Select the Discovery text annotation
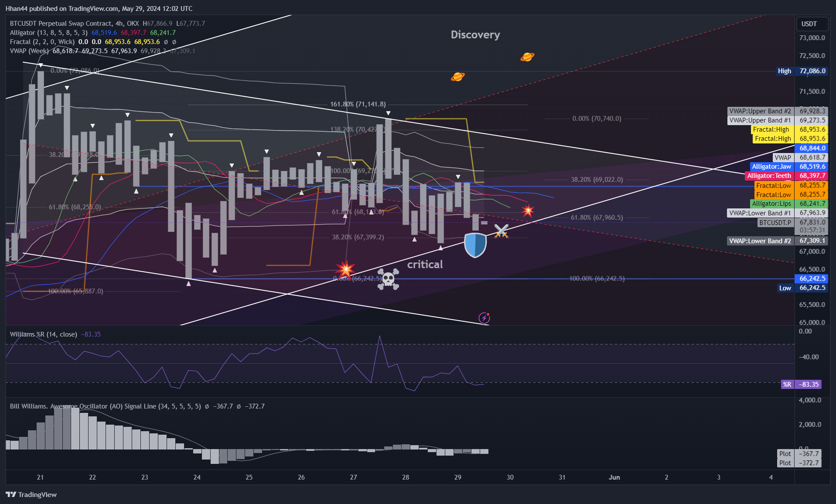This screenshot has width=836, height=504. point(475,35)
